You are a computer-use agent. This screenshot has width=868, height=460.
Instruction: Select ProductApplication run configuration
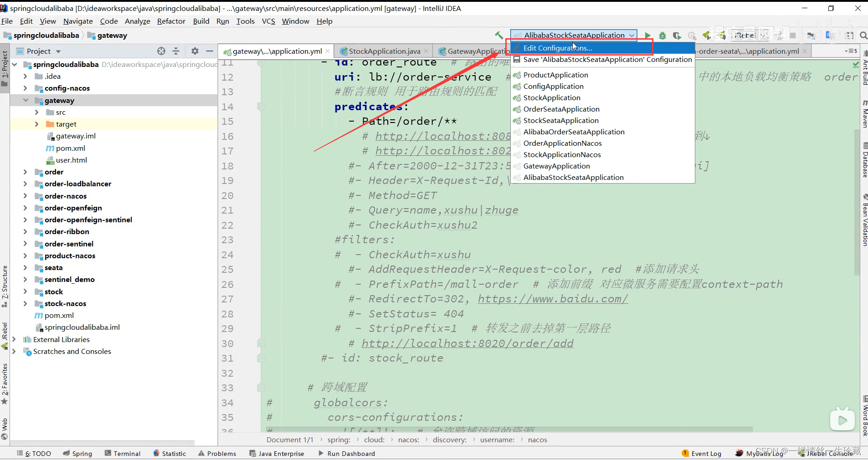click(x=602, y=75)
